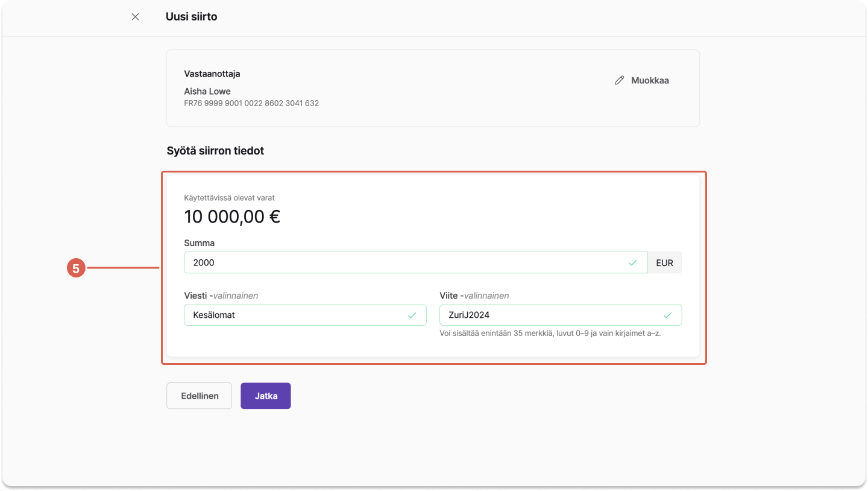Click the green checkmark in Summa field
868x491 pixels.
pos(633,263)
